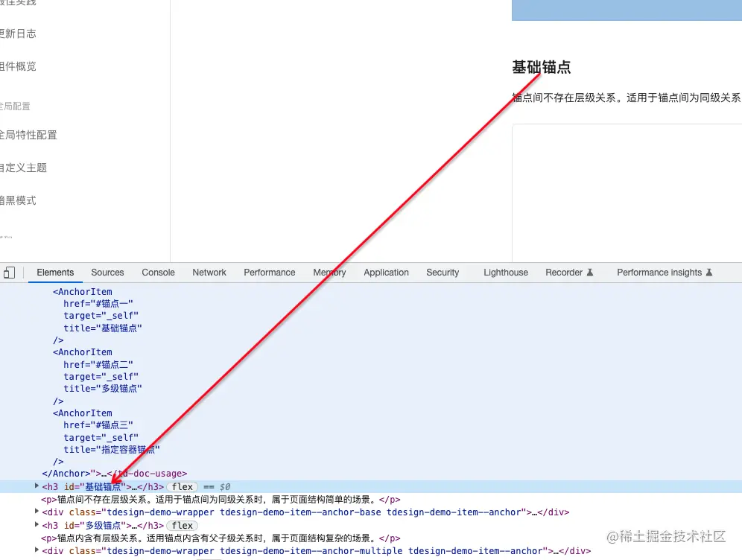Select the p line starting 锚点内含有层级关系
This screenshot has height=560, width=742.
[221, 538]
